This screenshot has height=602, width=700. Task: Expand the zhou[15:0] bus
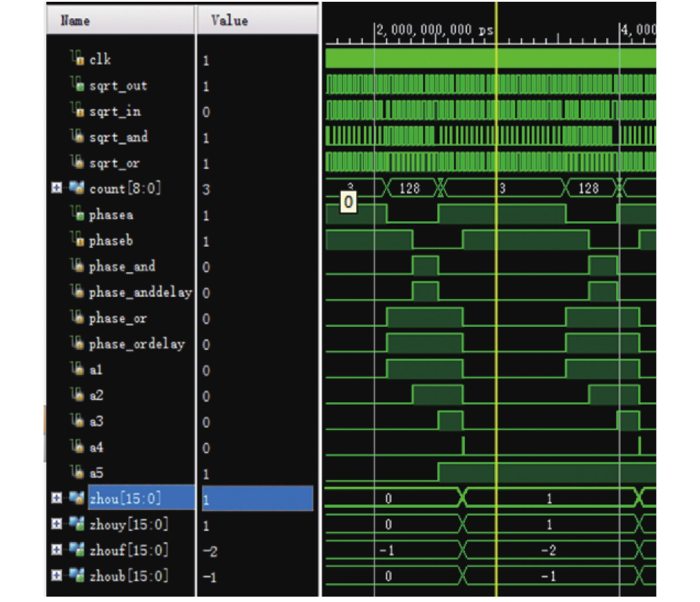(56, 498)
